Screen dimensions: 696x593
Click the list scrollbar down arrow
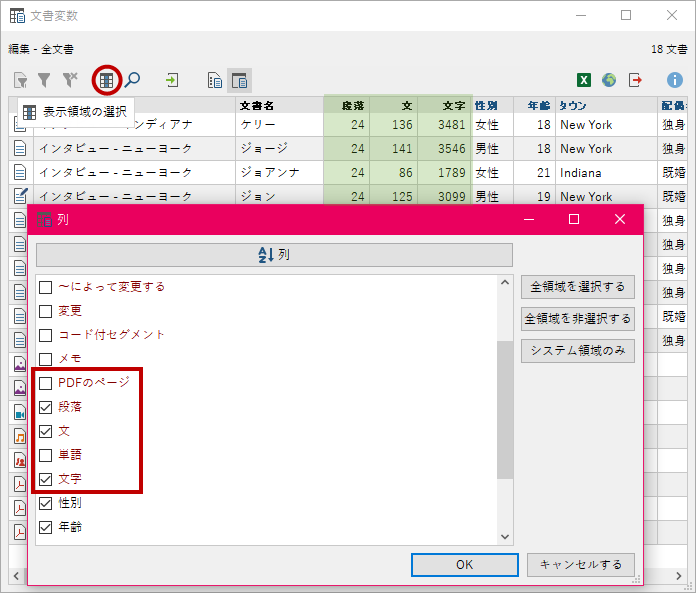[x=505, y=537]
